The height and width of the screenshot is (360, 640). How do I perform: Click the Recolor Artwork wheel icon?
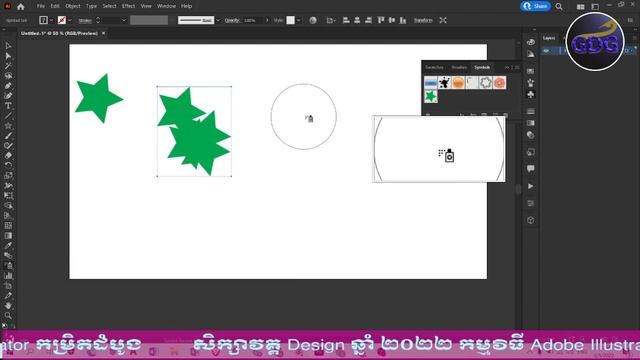pyautogui.click(x=313, y=20)
